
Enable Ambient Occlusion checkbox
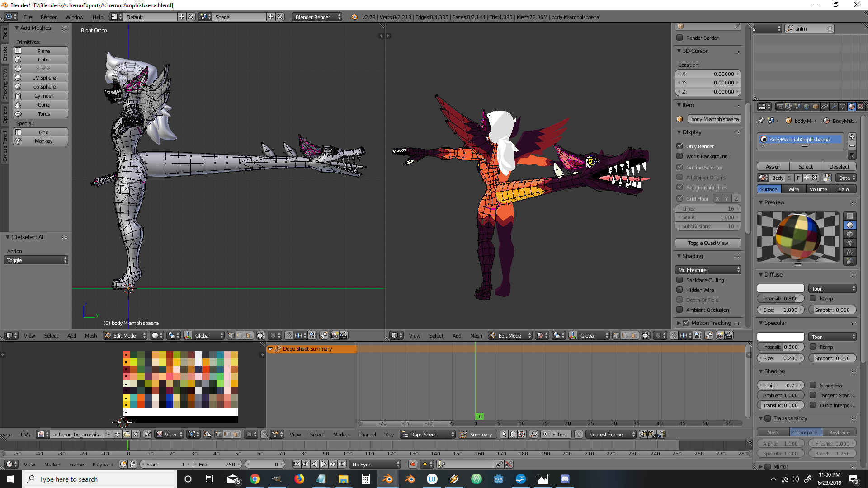tap(679, 310)
